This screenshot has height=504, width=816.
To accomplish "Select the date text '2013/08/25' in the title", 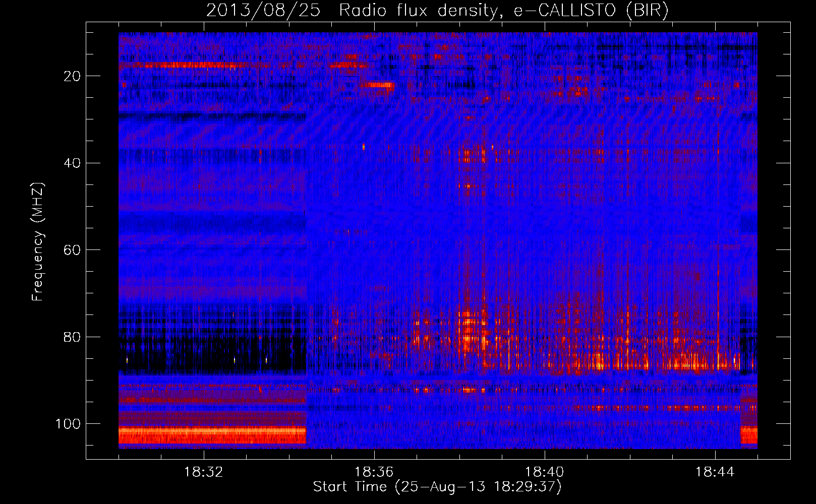I will (x=263, y=11).
